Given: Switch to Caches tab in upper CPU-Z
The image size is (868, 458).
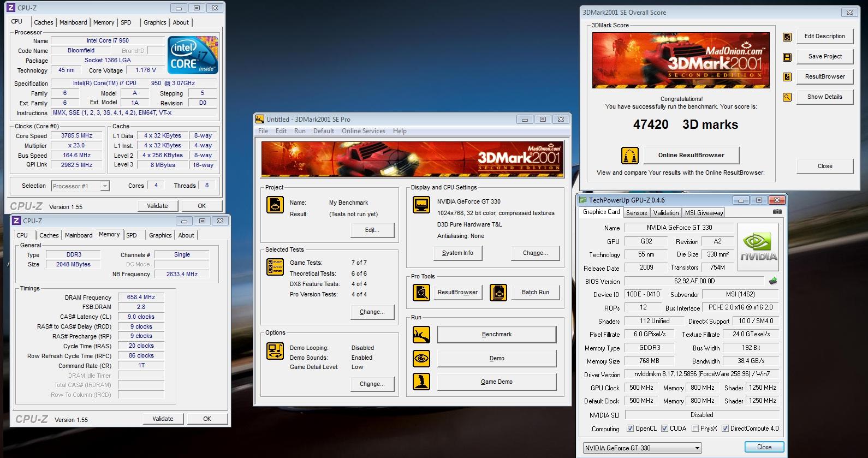Looking at the screenshot, I should pos(44,22).
